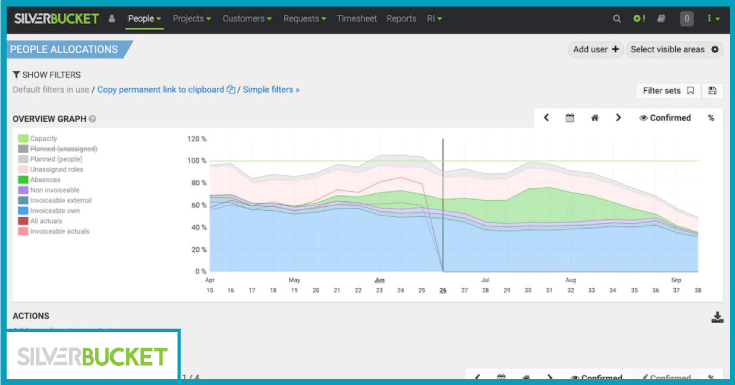Go to next graph period
Viewport: 735px width, 385px height.
pyautogui.click(x=618, y=118)
